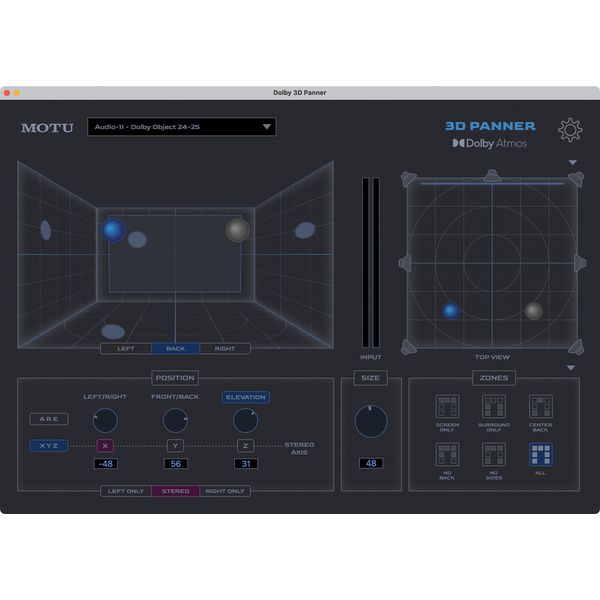Click the Size value field showing 48
The width and height of the screenshot is (600, 600).
click(371, 463)
